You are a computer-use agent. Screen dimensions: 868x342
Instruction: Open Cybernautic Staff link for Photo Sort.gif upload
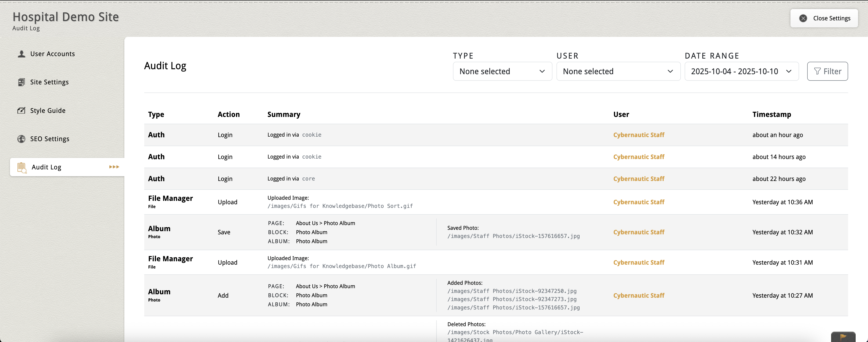(639, 202)
